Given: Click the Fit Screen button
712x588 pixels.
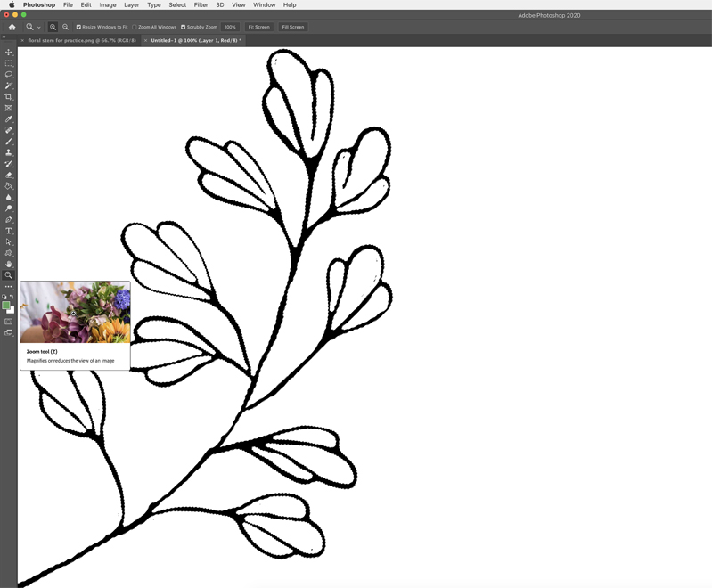Looking at the screenshot, I should coord(258,27).
